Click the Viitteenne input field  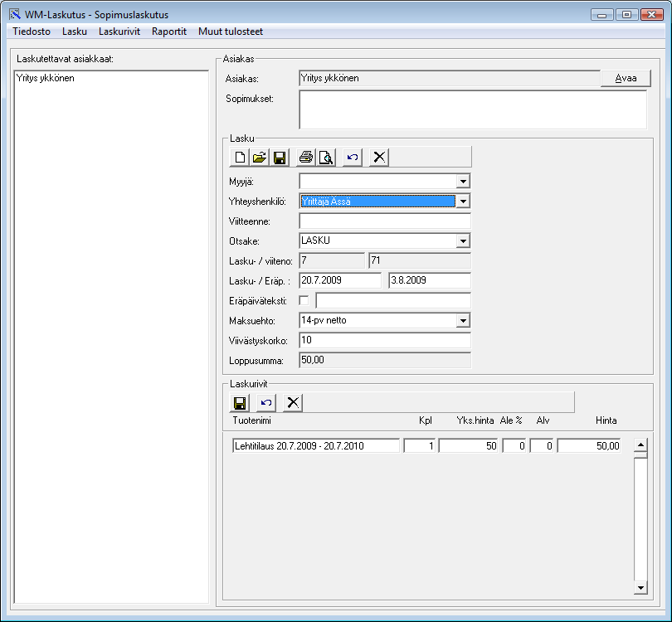click(x=385, y=221)
